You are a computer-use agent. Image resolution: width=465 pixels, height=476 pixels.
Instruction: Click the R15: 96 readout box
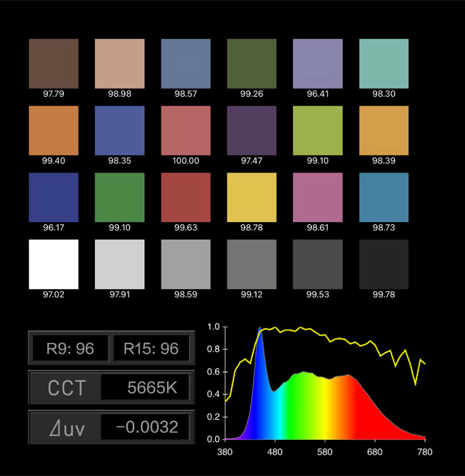[x=151, y=348]
